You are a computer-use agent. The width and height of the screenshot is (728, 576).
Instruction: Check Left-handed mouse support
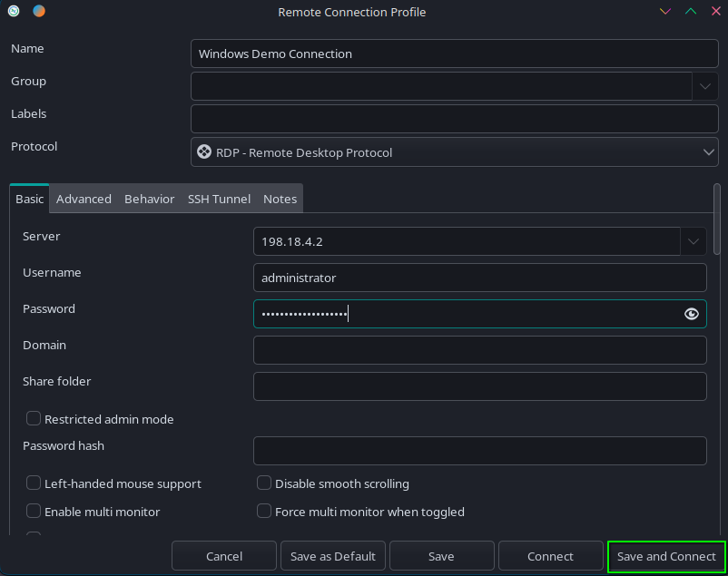click(x=34, y=483)
